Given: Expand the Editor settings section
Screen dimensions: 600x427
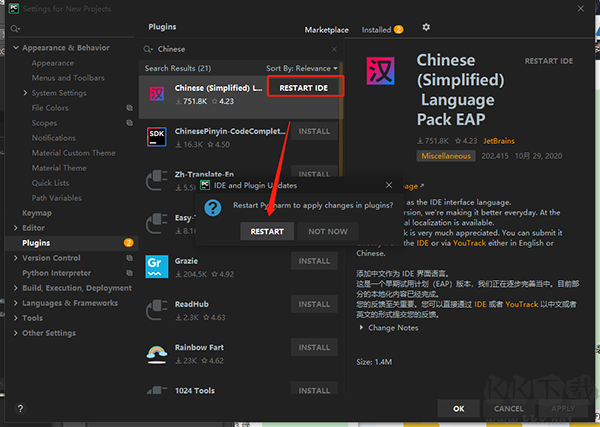Looking at the screenshot, I should 16,228.
